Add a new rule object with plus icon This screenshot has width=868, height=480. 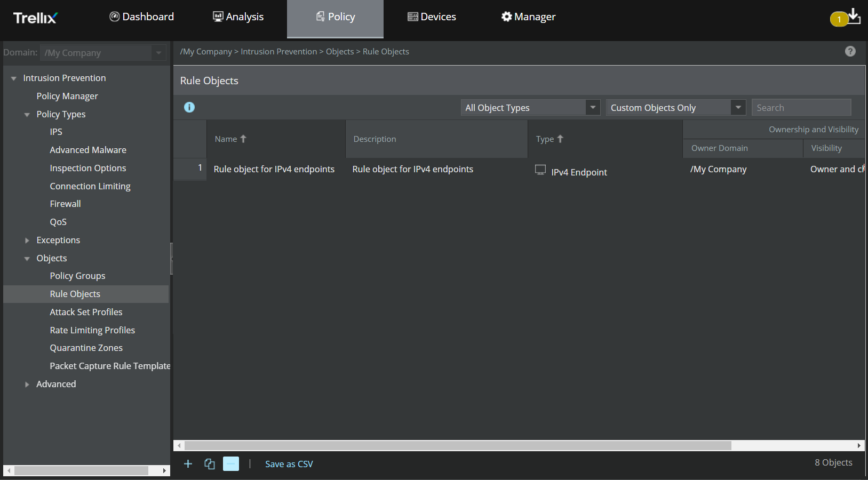pyautogui.click(x=188, y=464)
